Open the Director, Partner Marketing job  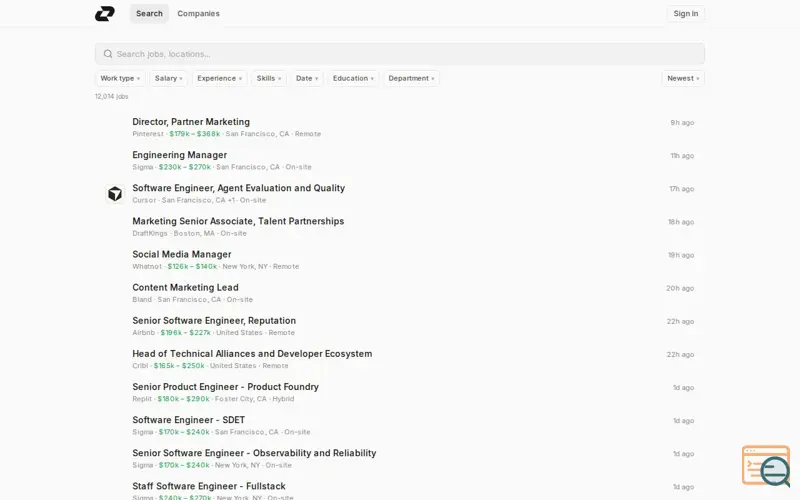pos(191,122)
